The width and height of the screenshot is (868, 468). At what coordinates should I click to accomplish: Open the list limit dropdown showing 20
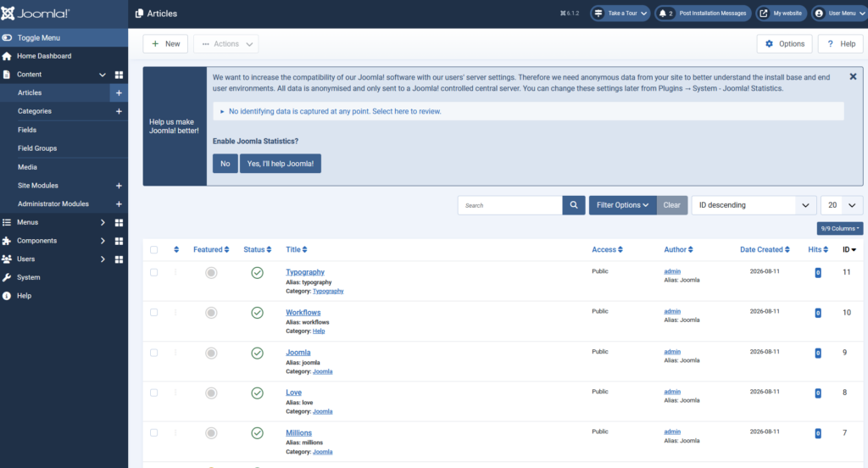[842, 205]
